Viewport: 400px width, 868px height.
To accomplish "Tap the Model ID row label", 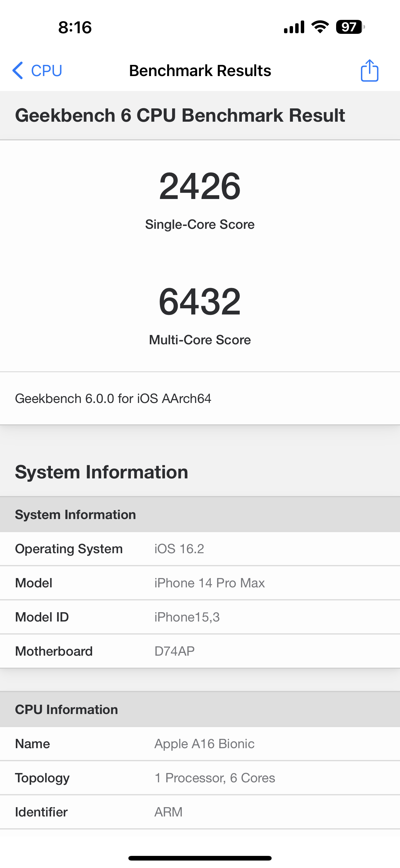I will click(x=42, y=617).
